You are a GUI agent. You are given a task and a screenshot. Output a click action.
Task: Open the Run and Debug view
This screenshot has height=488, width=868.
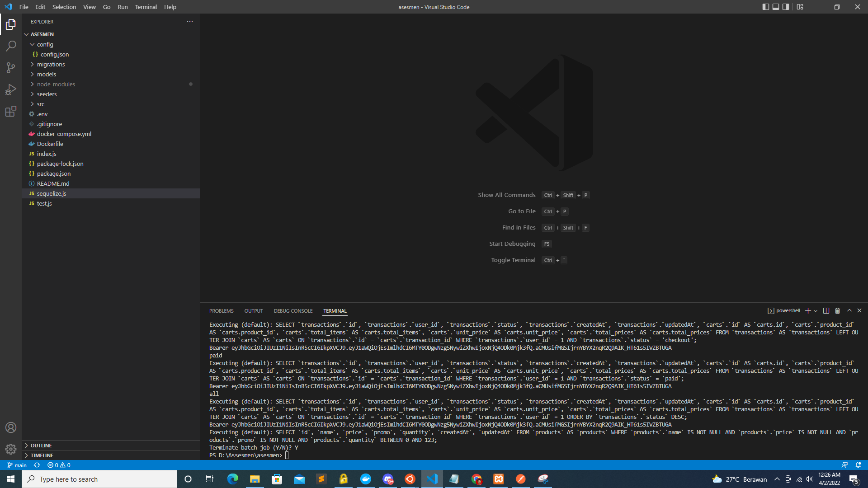coord(11,89)
